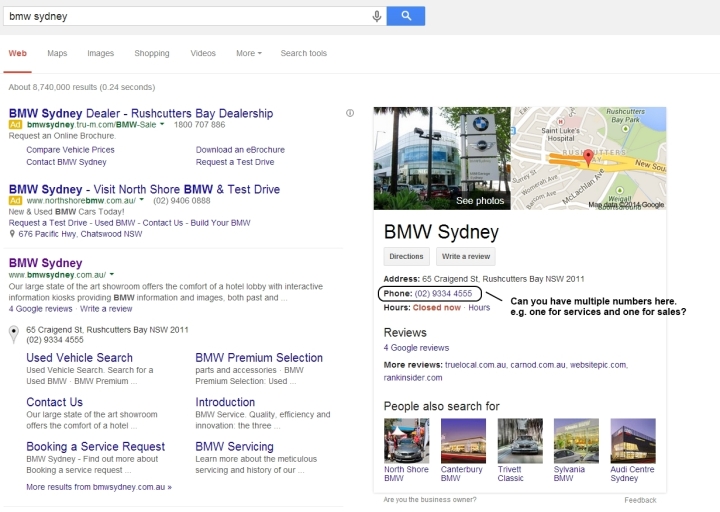Click the Write a review button in panel

coord(466,256)
